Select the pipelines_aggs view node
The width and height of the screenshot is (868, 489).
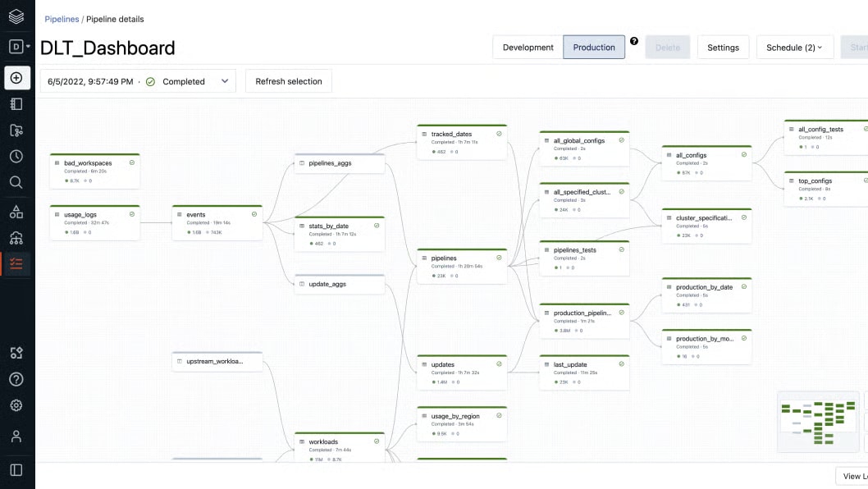point(340,163)
